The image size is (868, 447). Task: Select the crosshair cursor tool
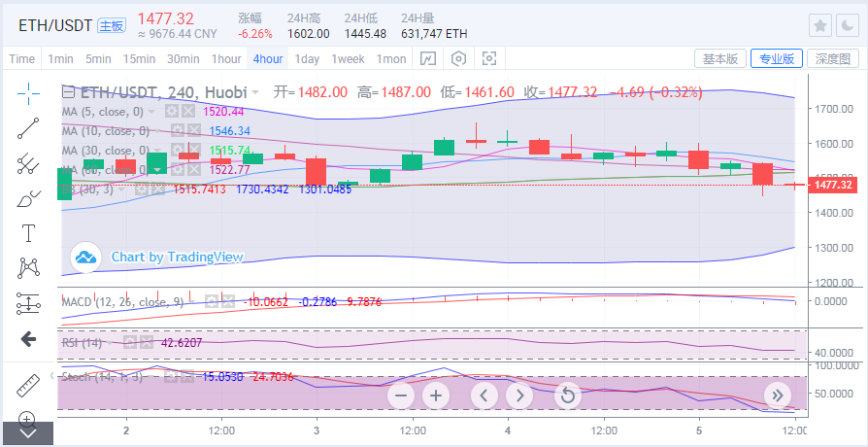(x=28, y=93)
